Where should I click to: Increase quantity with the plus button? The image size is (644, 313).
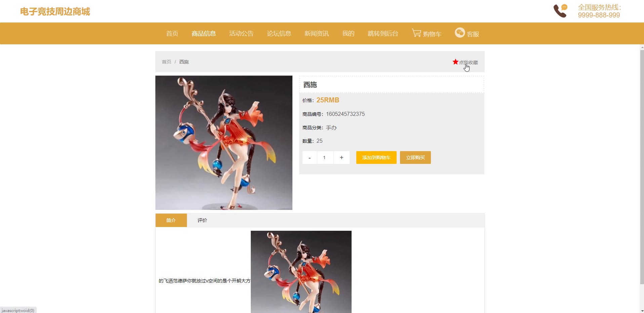(341, 158)
